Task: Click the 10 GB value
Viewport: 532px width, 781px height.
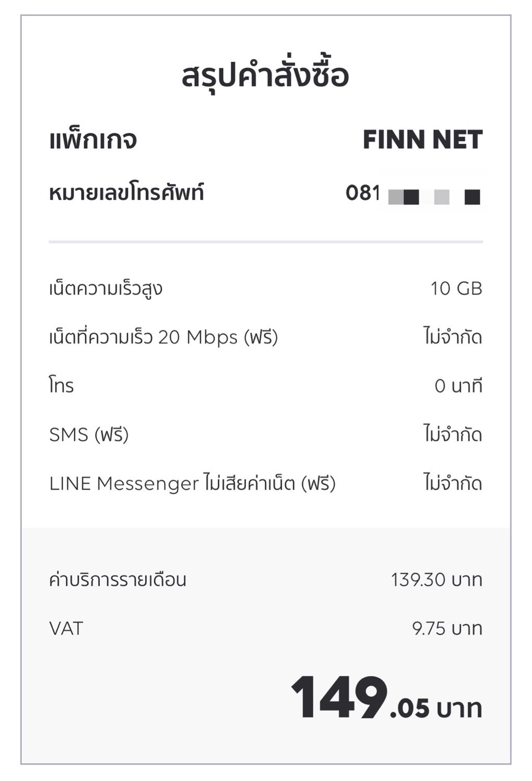Action: pos(457,288)
